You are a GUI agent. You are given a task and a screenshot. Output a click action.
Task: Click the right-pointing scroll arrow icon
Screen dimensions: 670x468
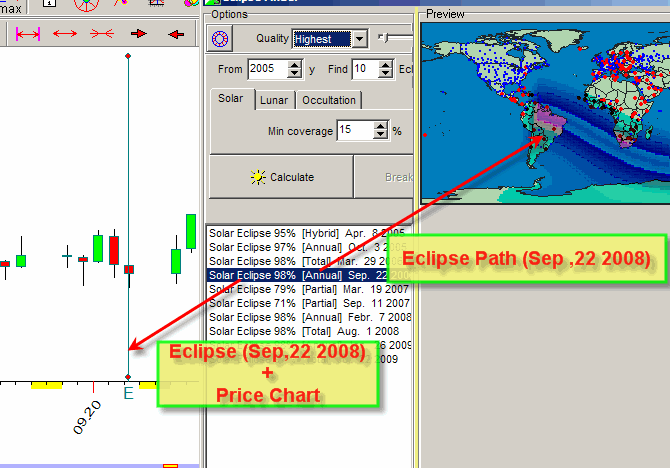click(x=139, y=34)
